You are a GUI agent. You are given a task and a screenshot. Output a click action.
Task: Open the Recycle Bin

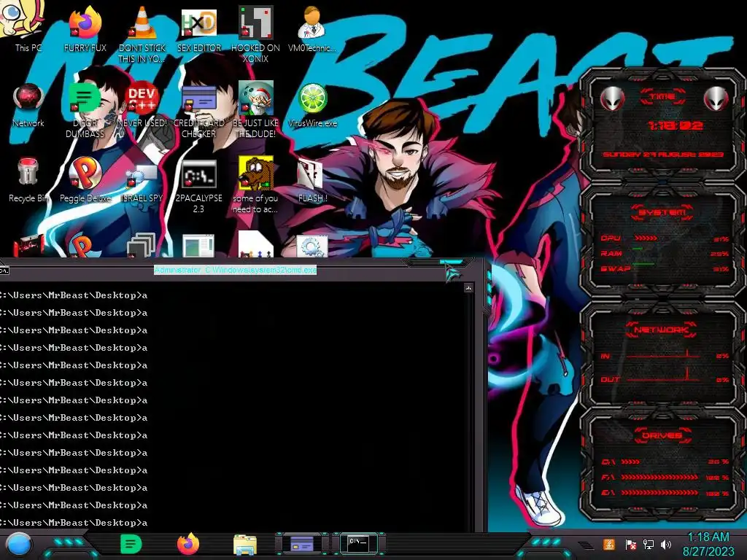28,180
